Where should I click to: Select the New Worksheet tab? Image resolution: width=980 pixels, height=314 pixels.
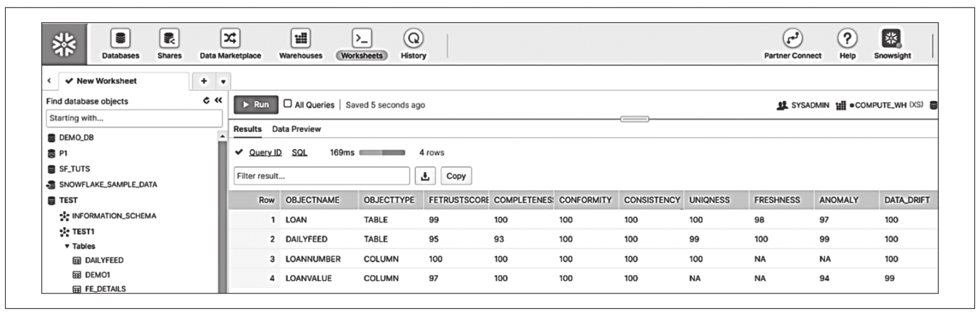[106, 81]
